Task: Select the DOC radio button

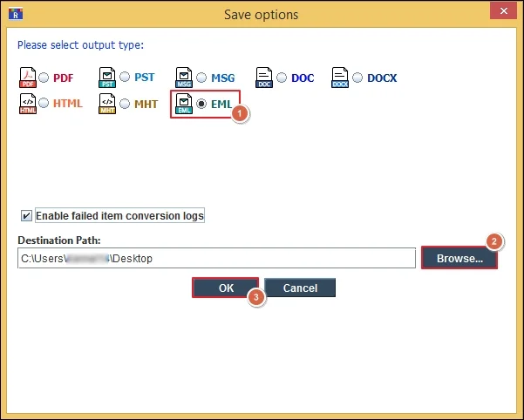Action: coord(282,78)
